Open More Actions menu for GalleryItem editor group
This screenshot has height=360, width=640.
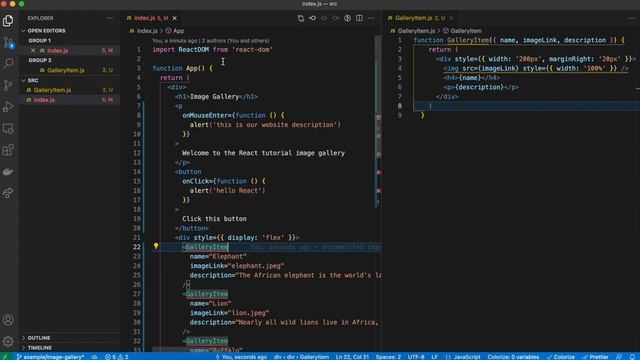(632, 18)
